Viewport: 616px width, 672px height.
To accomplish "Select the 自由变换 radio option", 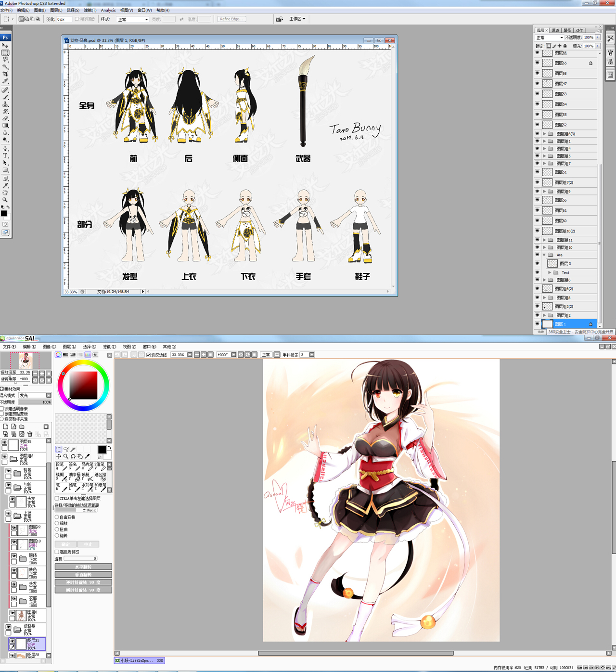I will (x=57, y=517).
